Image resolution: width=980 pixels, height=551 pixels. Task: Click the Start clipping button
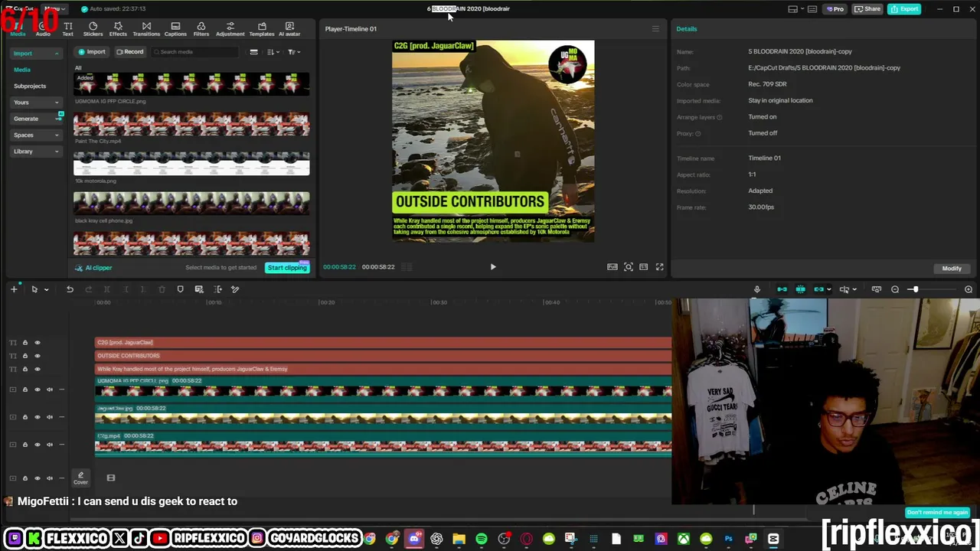click(x=287, y=268)
